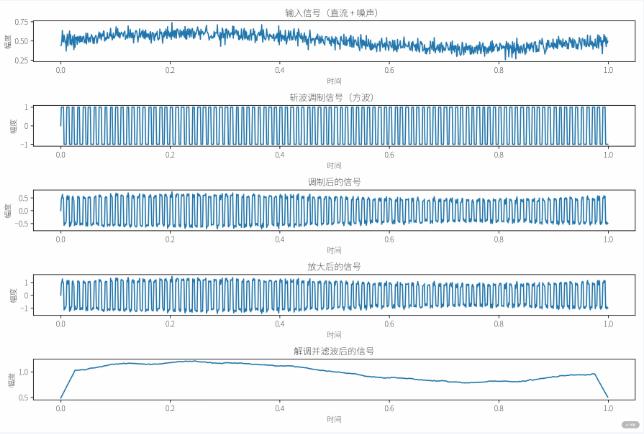Click the '斩波调制信号 (方波)' plot title
The height and width of the screenshot is (434, 644).
334,97
